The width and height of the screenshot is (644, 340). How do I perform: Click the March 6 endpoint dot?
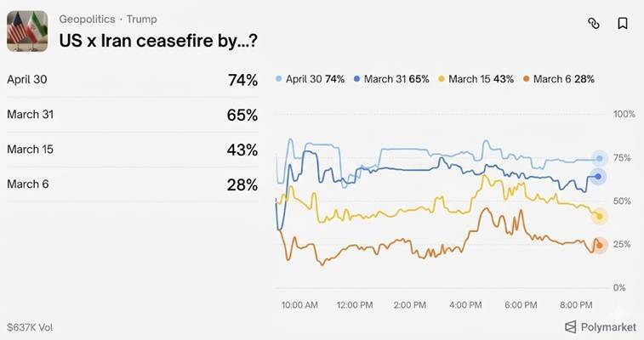[x=599, y=246]
